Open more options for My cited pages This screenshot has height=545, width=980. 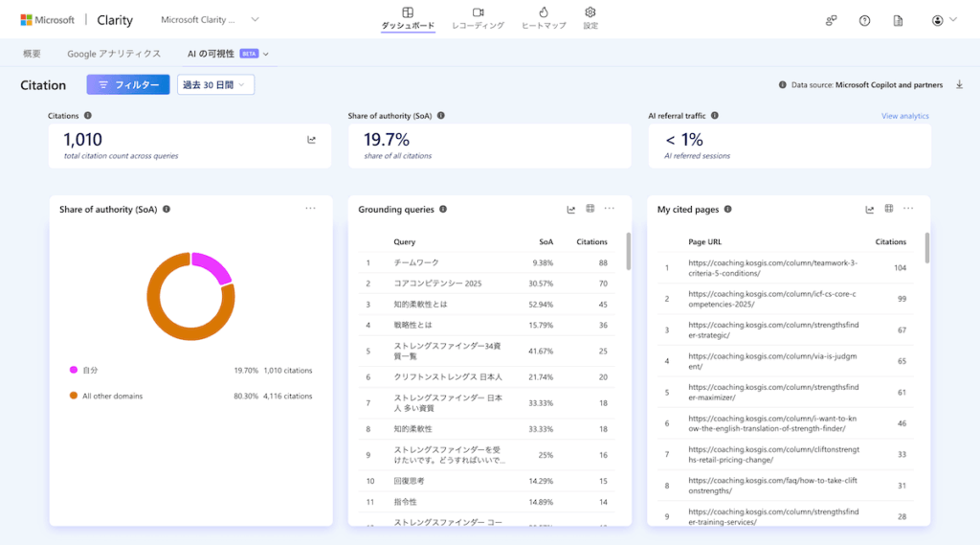coord(908,209)
